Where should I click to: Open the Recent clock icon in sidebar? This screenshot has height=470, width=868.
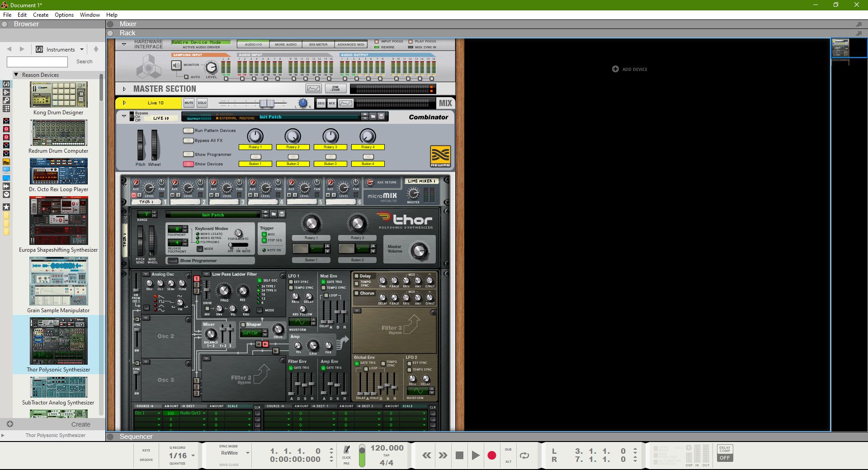[6, 195]
